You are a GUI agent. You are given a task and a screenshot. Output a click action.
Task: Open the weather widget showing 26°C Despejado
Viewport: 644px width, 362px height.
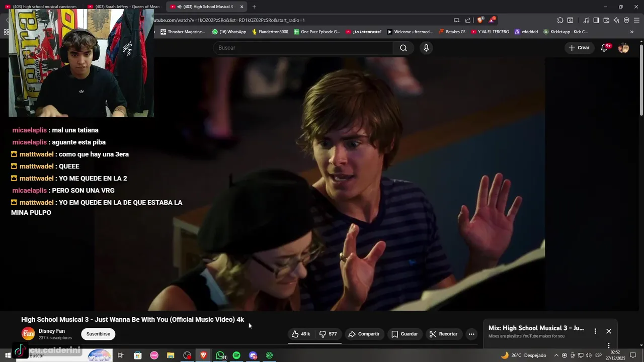[523, 355]
